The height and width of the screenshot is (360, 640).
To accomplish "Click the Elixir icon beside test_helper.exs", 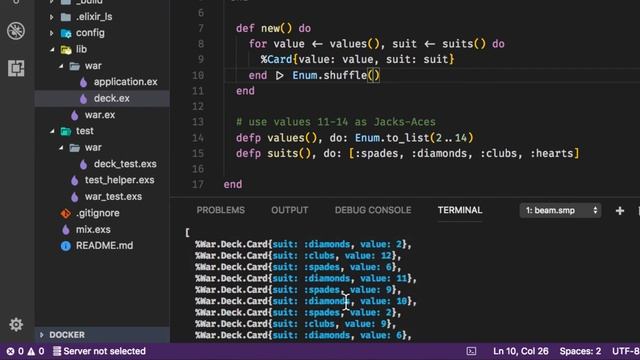I will (x=75, y=180).
